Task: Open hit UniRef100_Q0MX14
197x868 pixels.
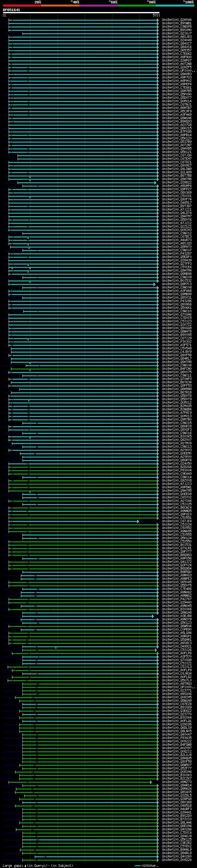Action: coord(177,101)
